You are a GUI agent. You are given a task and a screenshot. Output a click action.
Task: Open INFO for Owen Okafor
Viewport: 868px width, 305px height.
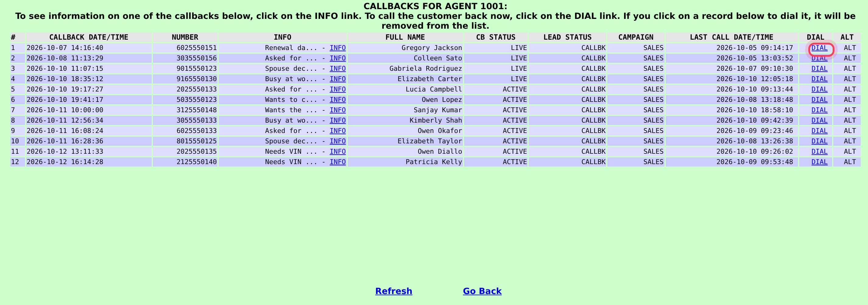[x=337, y=131]
